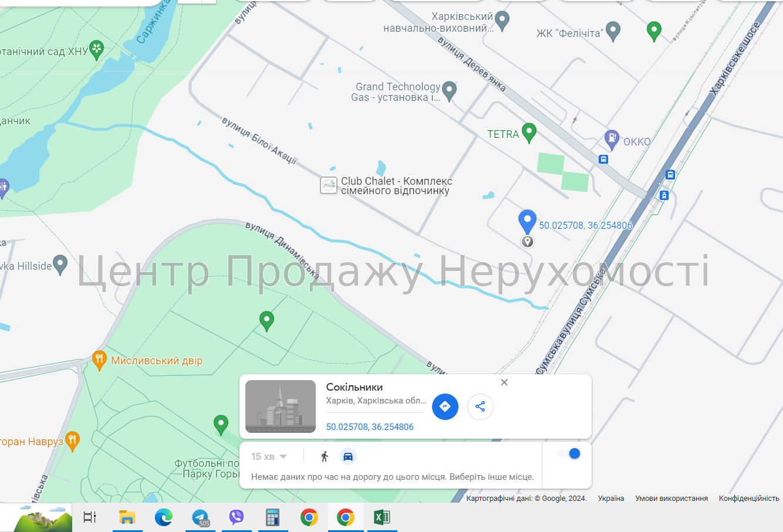Viewport: 783px width, 532px height.
Task: Open Viber from the taskbar
Action: click(x=237, y=517)
